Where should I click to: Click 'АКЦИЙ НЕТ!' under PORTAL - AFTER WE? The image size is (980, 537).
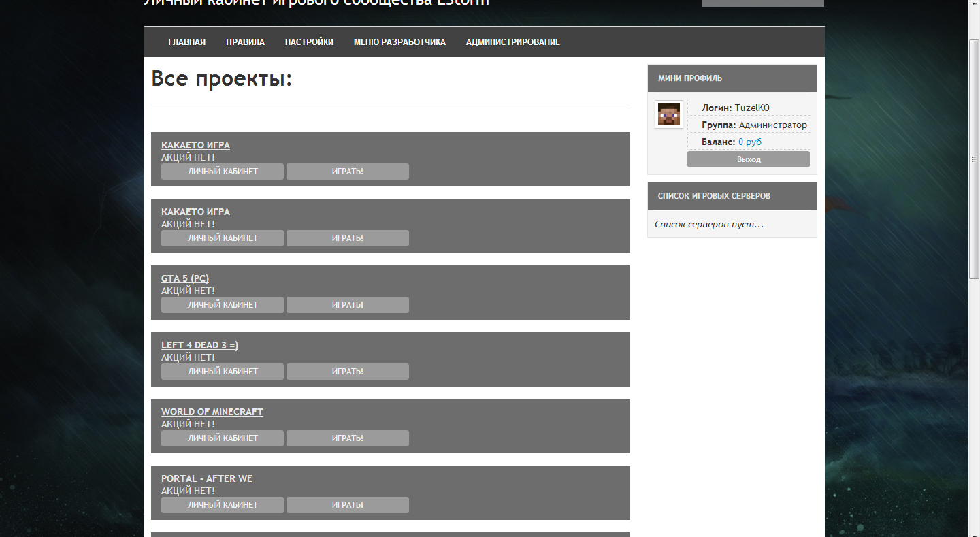pos(188,491)
